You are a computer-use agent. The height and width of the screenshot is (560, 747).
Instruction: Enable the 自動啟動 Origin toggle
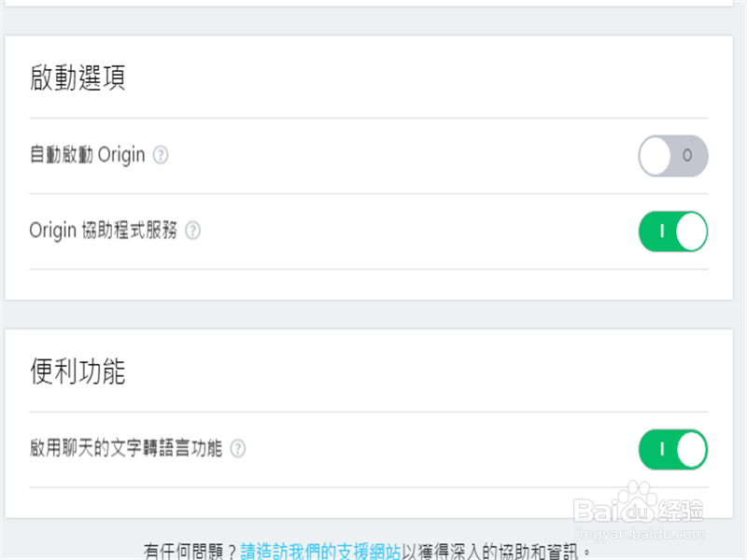point(672,156)
